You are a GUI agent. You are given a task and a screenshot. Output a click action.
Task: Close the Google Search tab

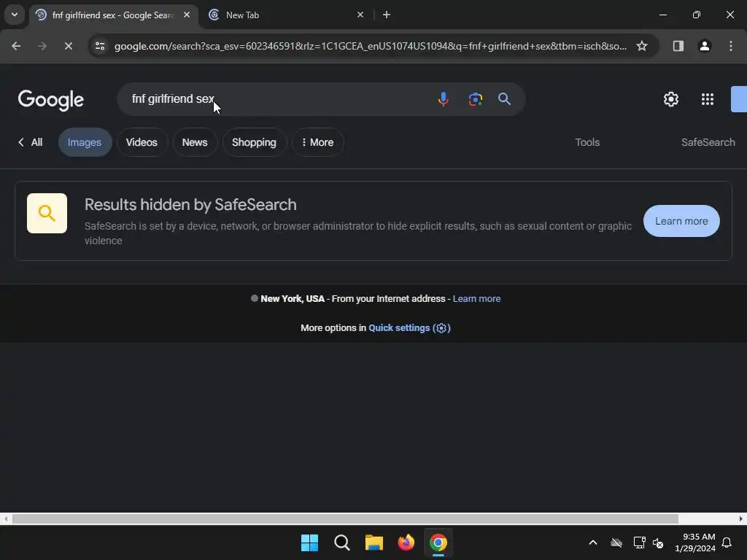pyautogui.click(x=187, y=15)
